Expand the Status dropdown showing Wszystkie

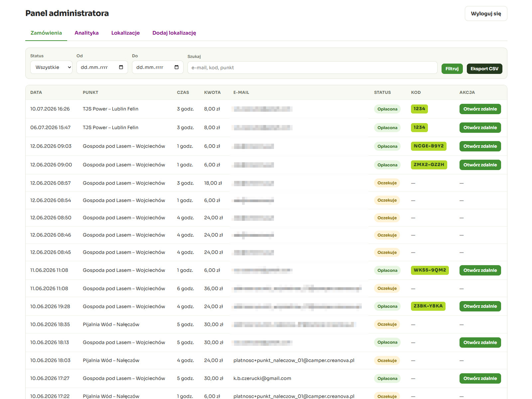(x=51, y=67)
